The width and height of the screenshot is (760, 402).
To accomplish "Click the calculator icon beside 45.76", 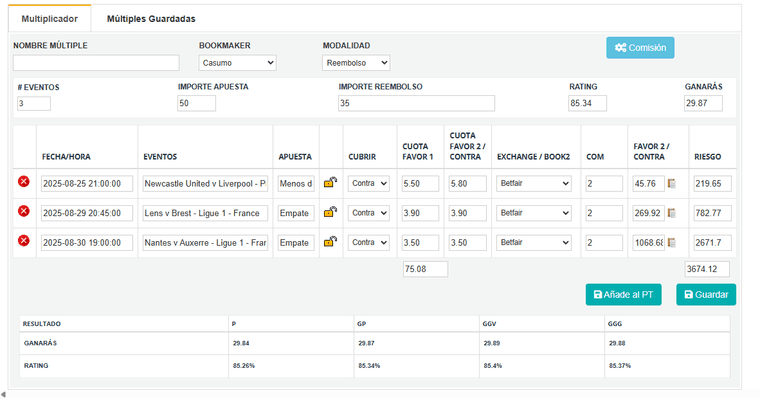I will [x=672, y=184].
